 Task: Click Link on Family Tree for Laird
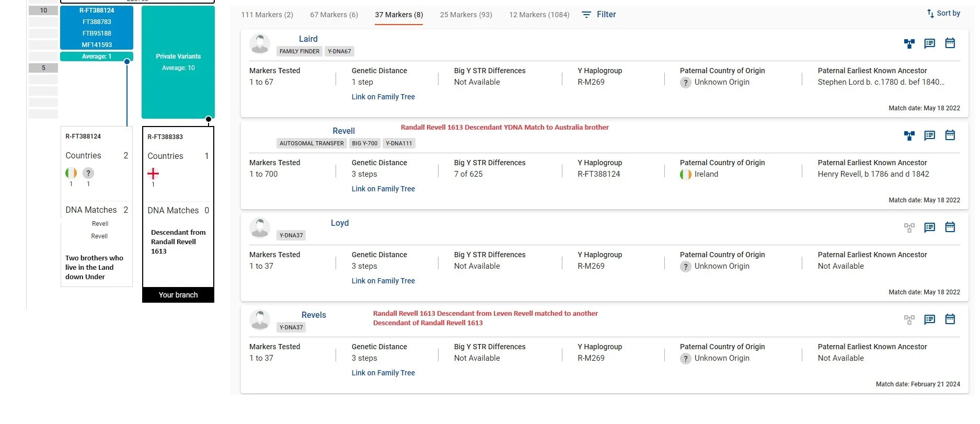tap(383, 97)
